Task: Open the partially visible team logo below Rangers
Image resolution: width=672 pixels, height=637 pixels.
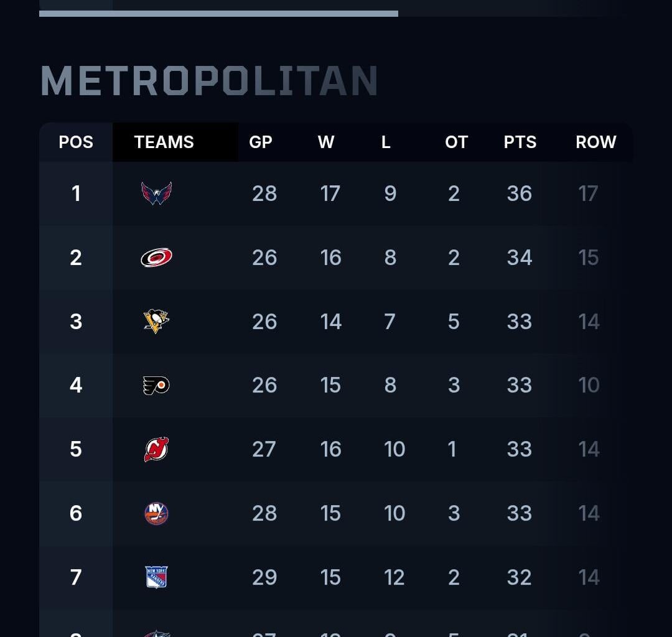Action: pyautogui.click(x=156, y=633)
